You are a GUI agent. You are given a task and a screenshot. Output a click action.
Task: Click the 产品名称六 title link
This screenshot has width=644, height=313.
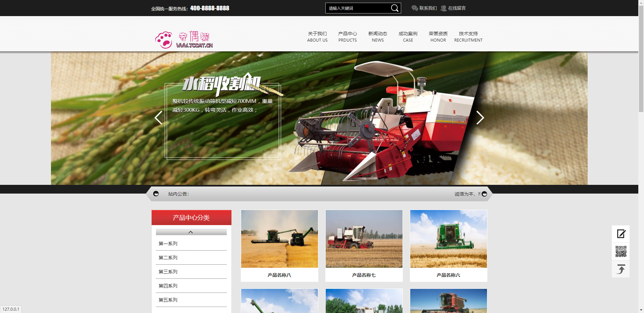[448, 275]
